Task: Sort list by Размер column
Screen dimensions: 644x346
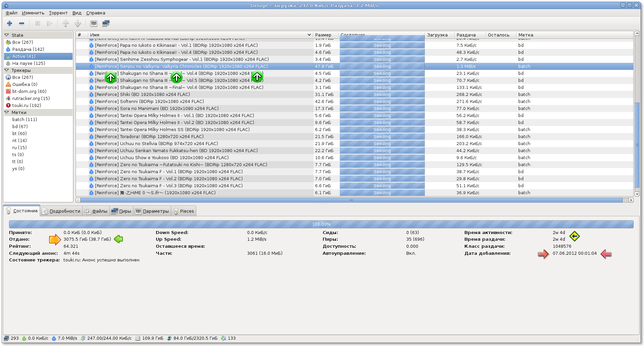Action: (323, 35)
